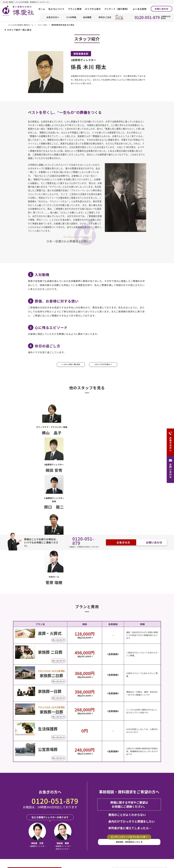Open staff photo of 菅原 瑞穂

pos(54,561)
